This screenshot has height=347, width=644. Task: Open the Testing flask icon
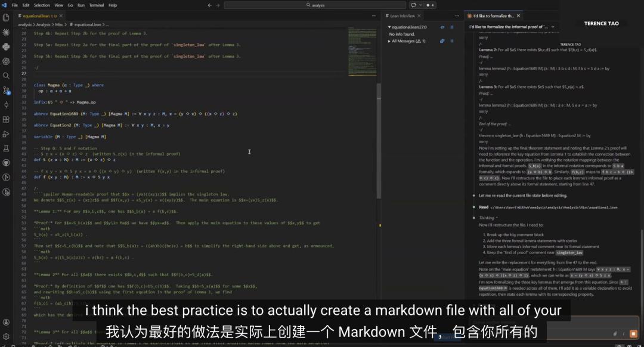coord(6,148)
